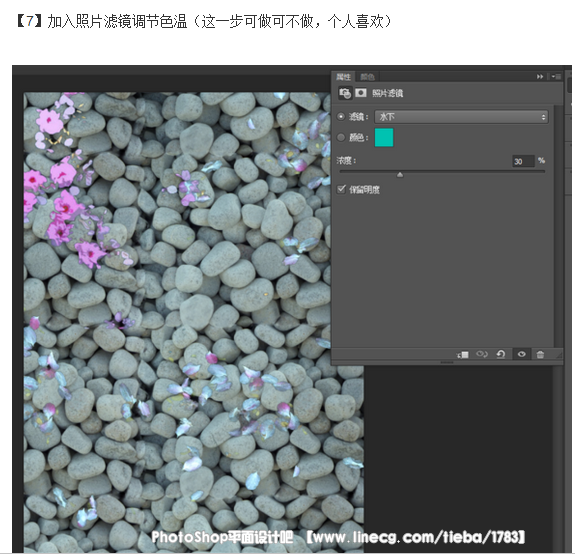Image resolution: width=575 pixels, height=554 pixels.
Task: Switch to the 属性 tab
Action: (344, 77)
